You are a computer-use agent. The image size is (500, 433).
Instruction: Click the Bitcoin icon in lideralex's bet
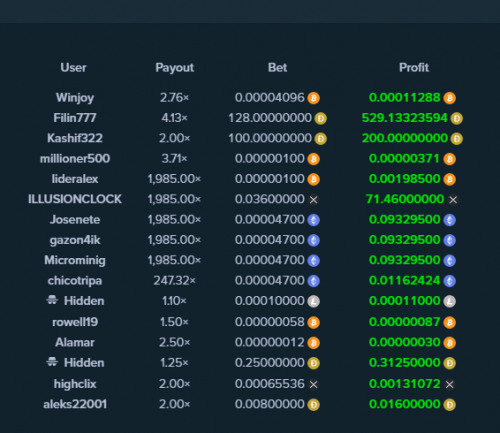(x=313, y=179)
